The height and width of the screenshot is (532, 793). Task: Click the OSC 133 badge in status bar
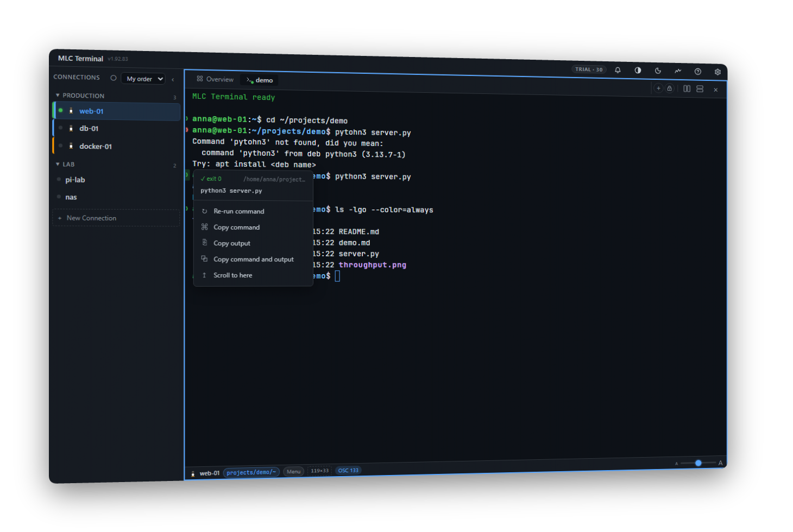coord(348,470)
